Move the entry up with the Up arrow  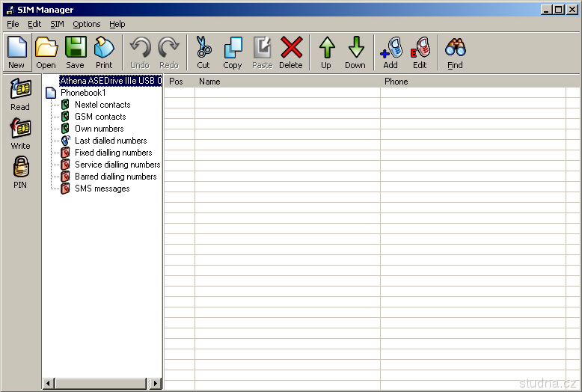[x=326, y=52]
